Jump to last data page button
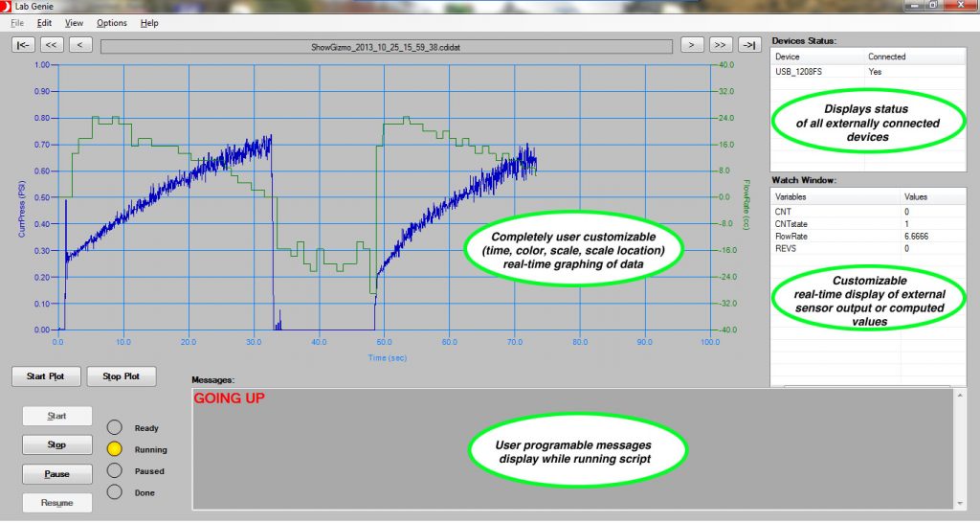Screen dimensions: 980x523 point(750,45)
